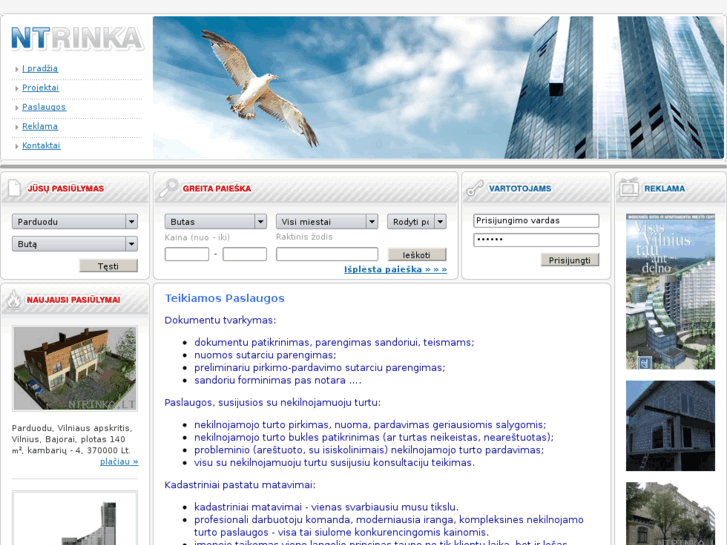The width and height of the screenshot is (727, 545).
Task: Open the Į pradžią menu link
Action: pyautogui.click(x=40, y=68)
